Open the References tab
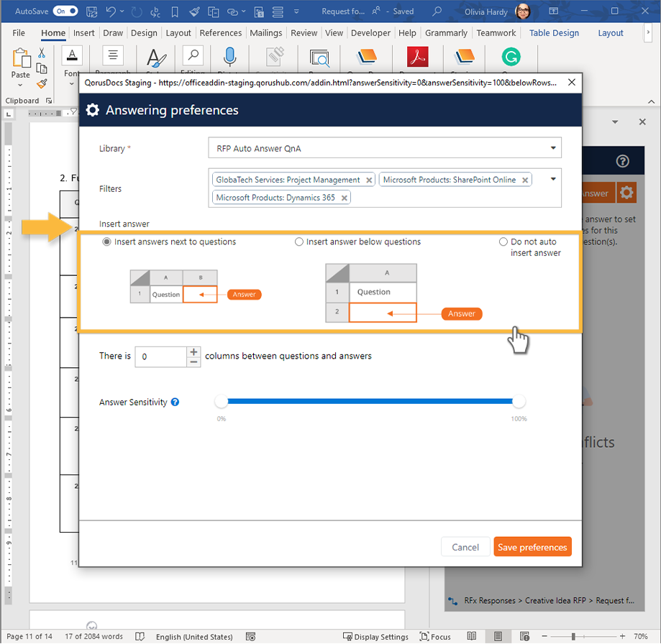The image size is (661, 644). (x=221, y=33)
